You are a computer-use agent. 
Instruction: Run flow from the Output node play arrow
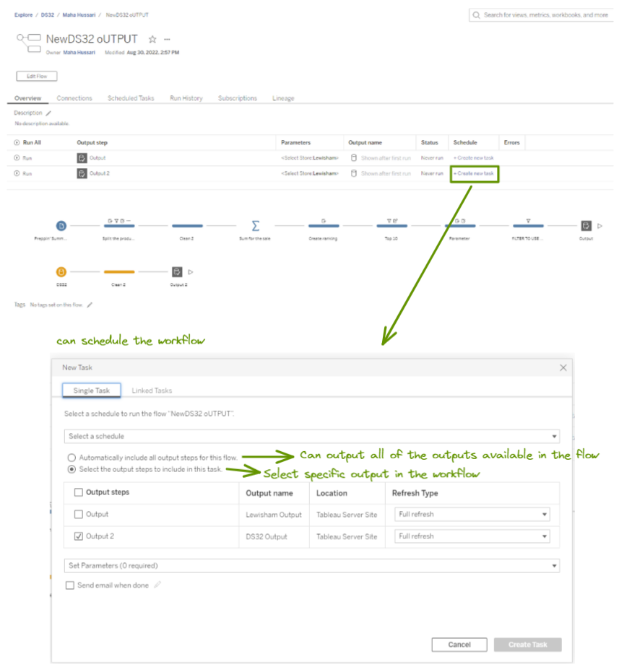(599, 226)
